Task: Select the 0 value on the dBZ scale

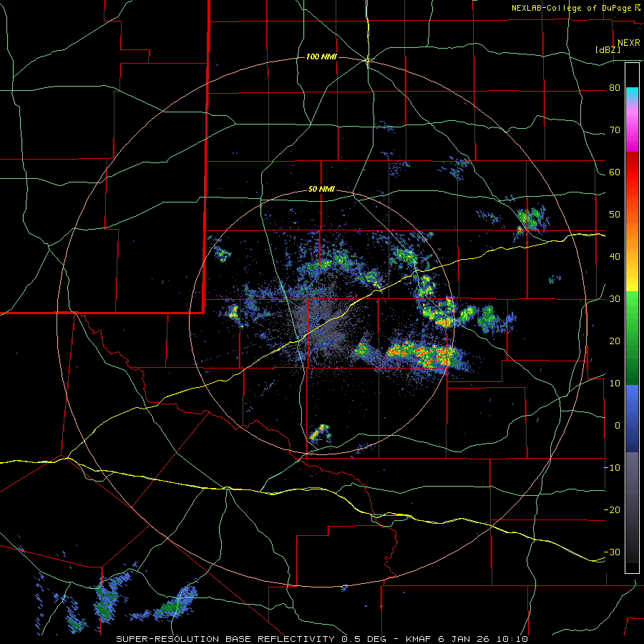Action: pyautogui.click(x=618, y=426)
